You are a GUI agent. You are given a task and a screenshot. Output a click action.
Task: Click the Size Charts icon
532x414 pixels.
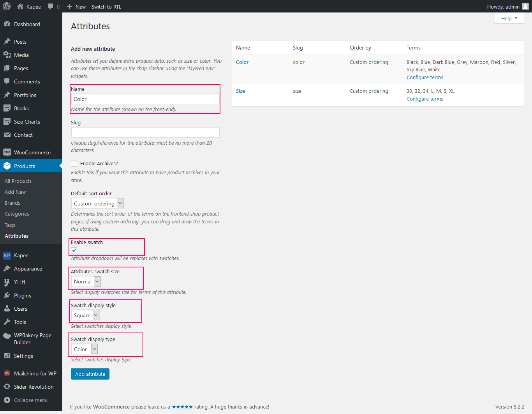7,122
